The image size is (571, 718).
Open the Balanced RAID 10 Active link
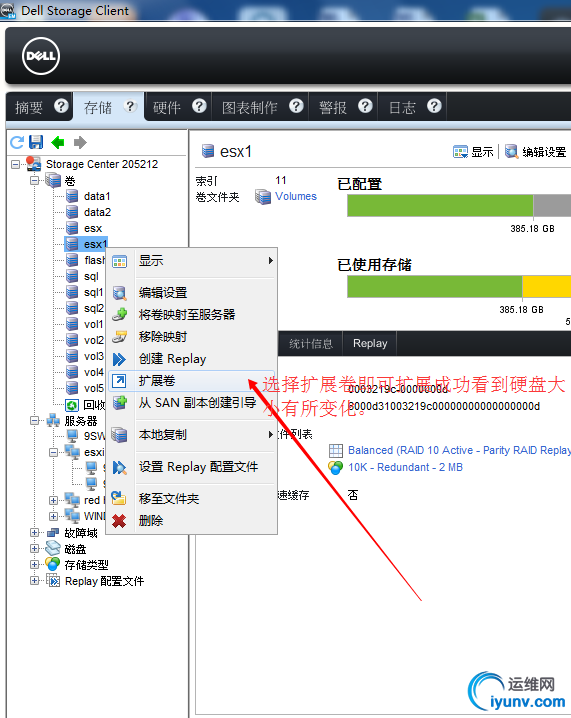459,451
